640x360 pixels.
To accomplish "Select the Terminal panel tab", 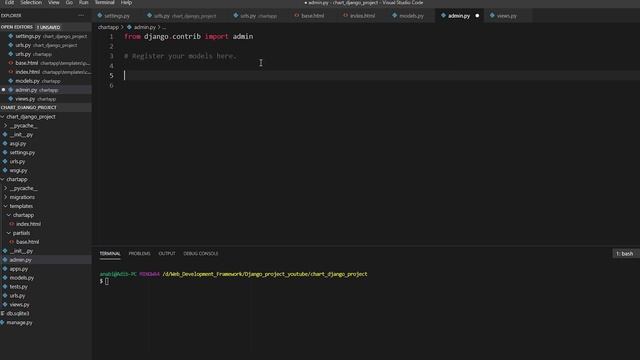I will 110,253.
